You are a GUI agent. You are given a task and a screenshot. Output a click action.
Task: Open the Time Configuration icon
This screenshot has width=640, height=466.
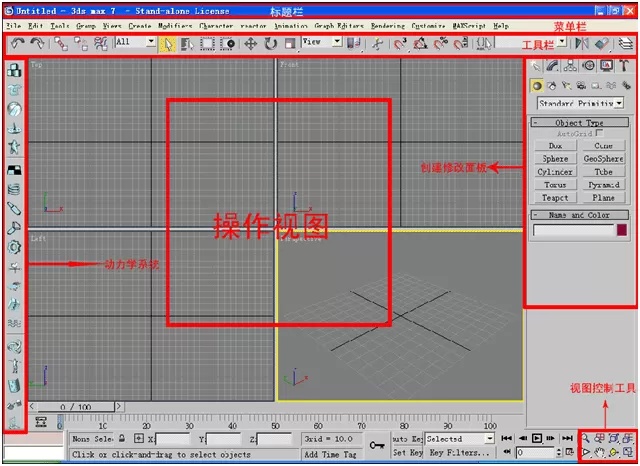tap(569, 452)
